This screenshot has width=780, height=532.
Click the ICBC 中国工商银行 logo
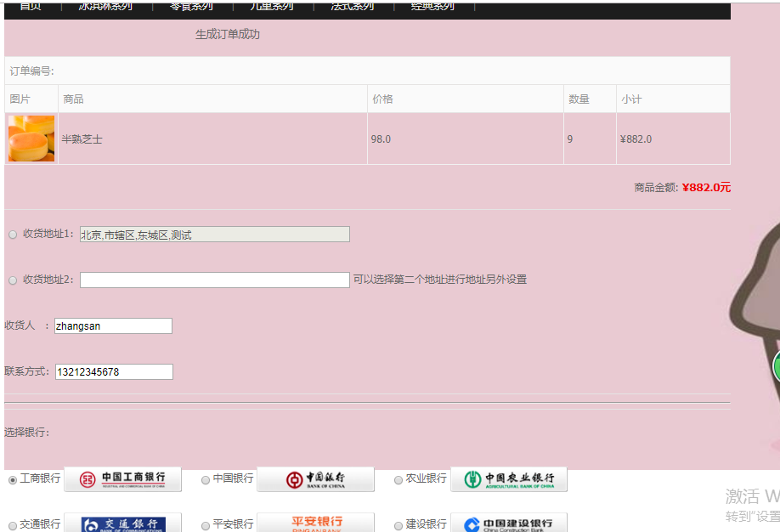pos(123,479)
